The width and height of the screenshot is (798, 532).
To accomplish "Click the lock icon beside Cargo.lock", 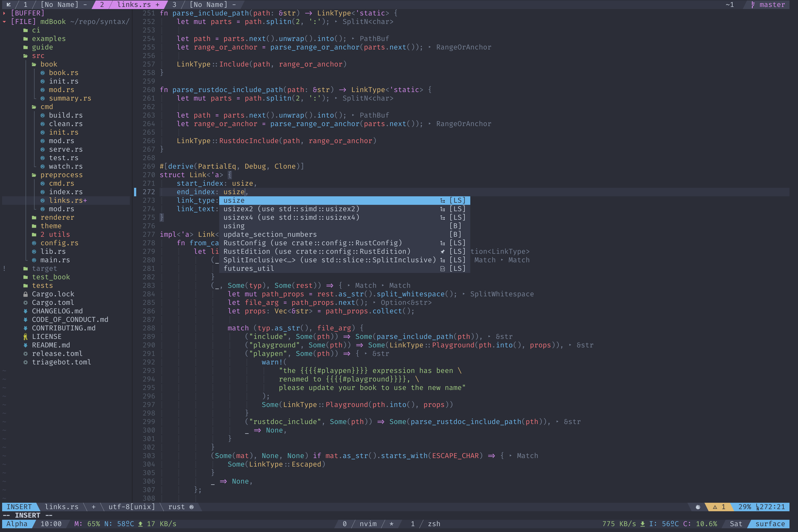I will point(26,294).
